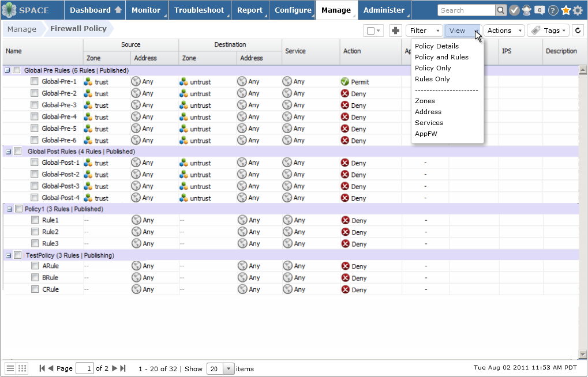Check the TestPolicy group checkbox
Image resolution: width=588 pixels, height=377 pixels.
point(18,255)
